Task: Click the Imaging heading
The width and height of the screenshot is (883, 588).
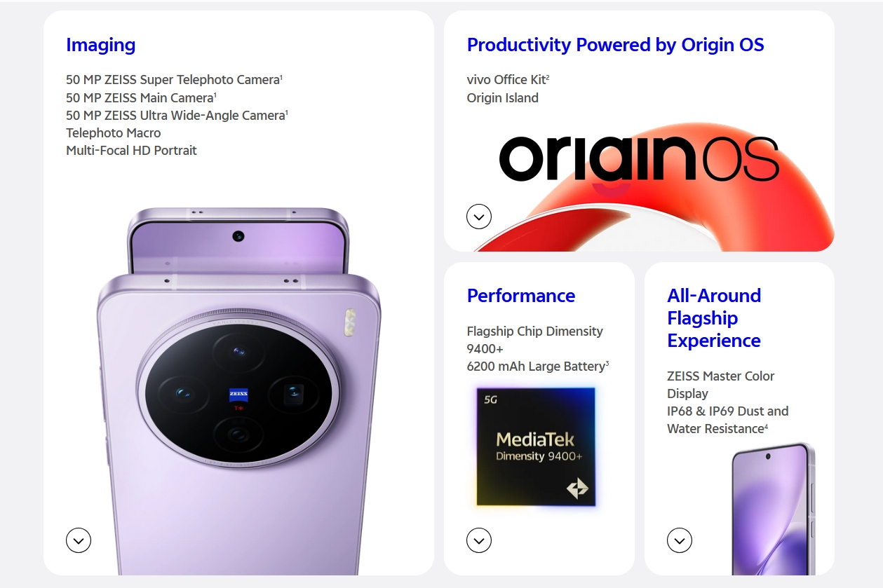Action: coord(101,45)
